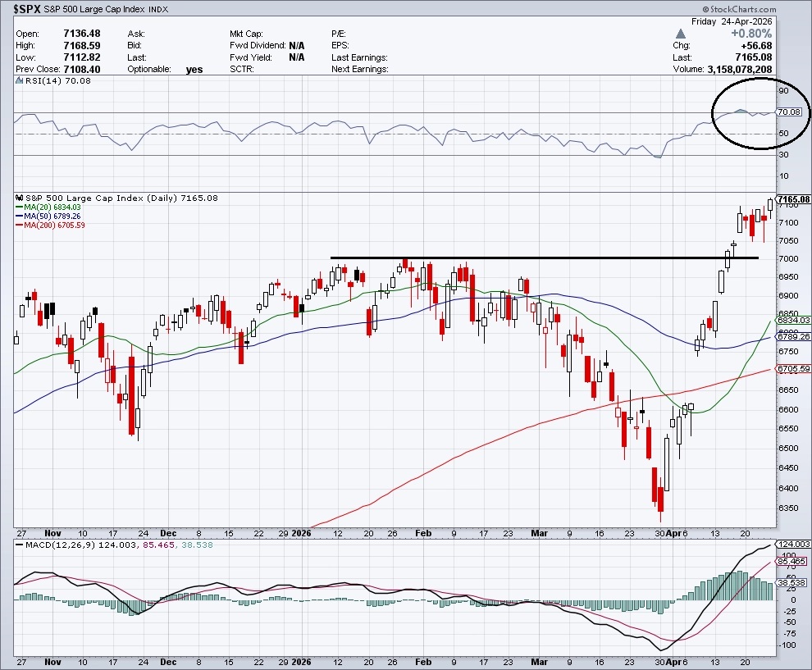Click the up-triangle change indicator icon
The width and height of the screenshot is (812, 670).
(681, 34)
